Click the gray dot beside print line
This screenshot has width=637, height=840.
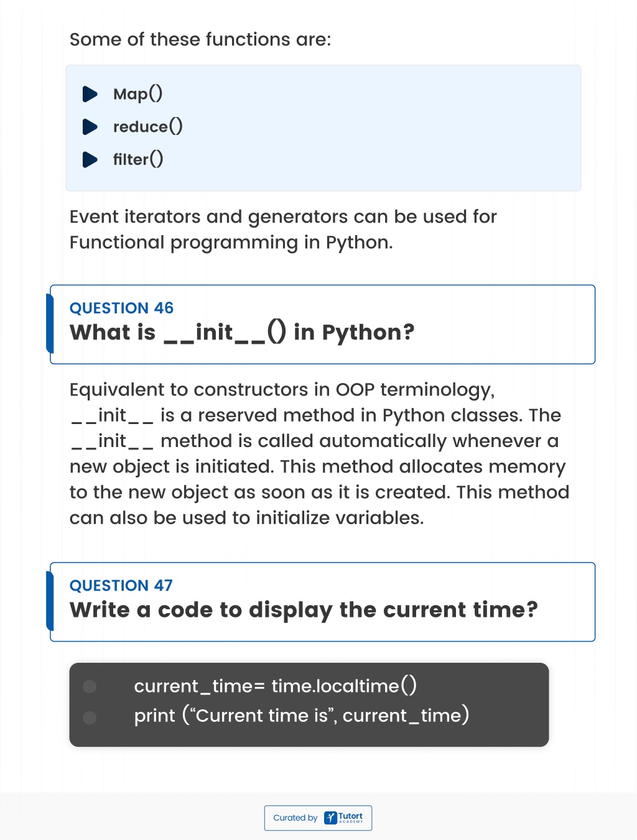[x=90, y=718]
